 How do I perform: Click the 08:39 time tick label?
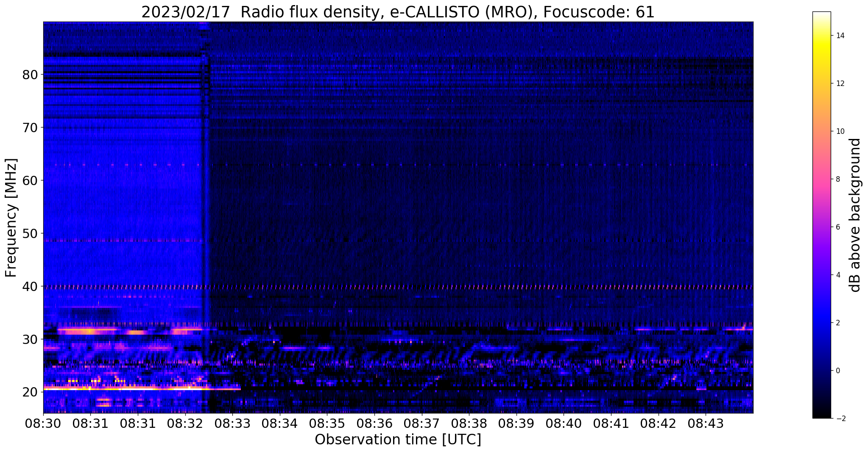point(516,424)
